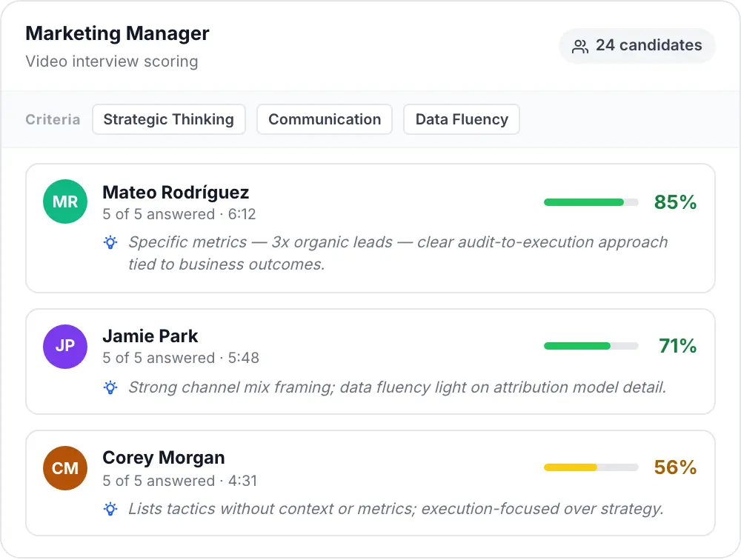741x560 pixels.
Task: Click Corey Morgan's insight lightbulb icon
Action: 110,508
